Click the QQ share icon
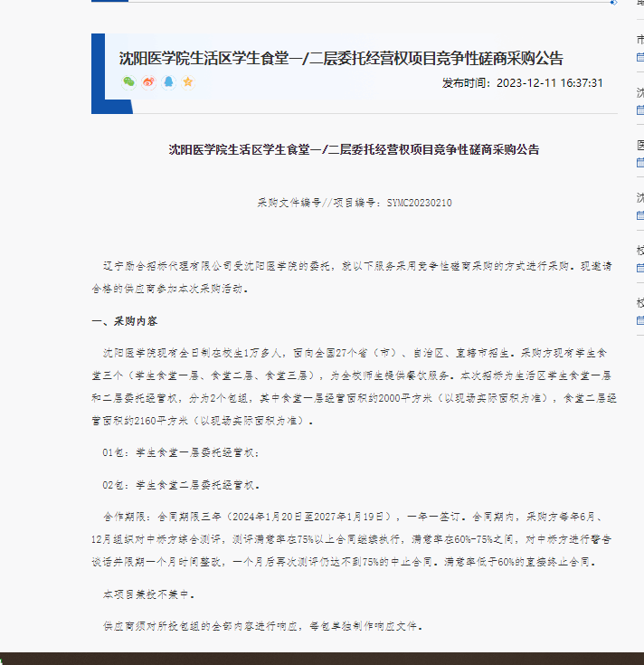 coord(168,82)
